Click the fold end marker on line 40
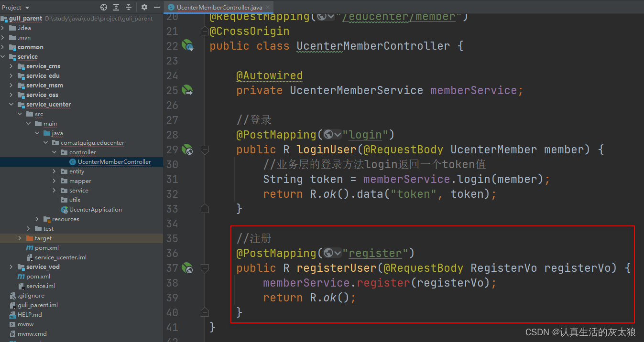 [x=205, y=312]
